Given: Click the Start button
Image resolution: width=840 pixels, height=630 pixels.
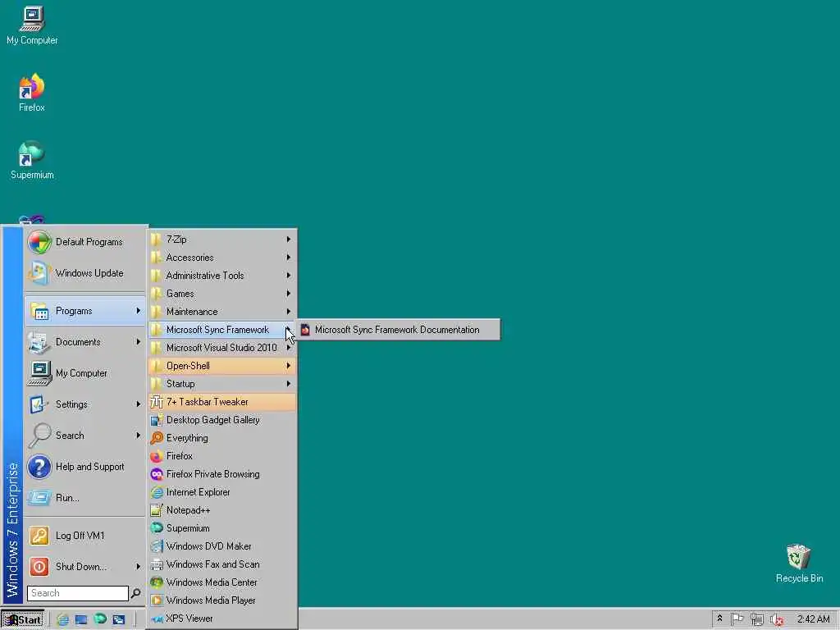Looking at the screenshot, I should coord(22,620).
